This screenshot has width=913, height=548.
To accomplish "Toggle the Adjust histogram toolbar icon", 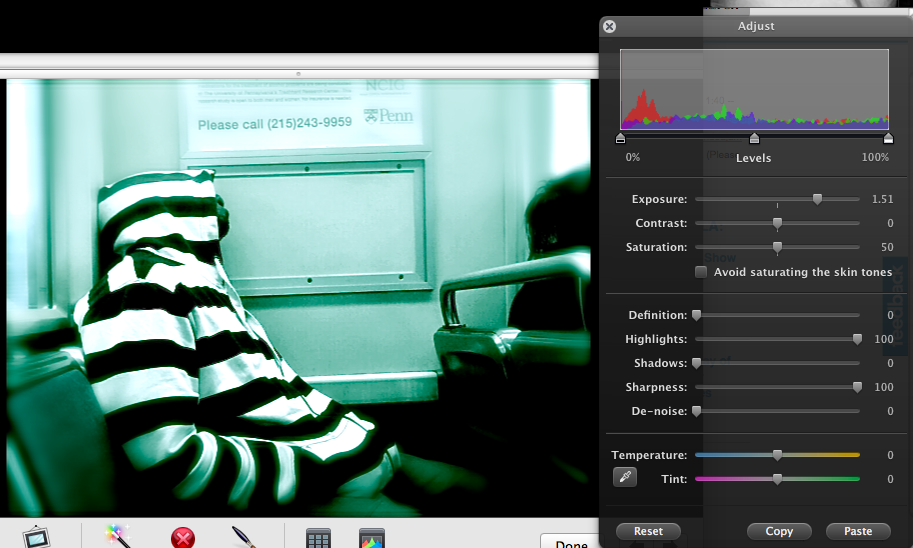I will [372, 539].
